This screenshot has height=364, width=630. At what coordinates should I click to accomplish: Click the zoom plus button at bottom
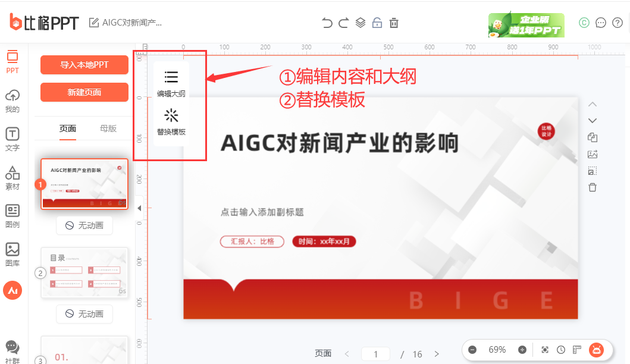pos(522,350)
